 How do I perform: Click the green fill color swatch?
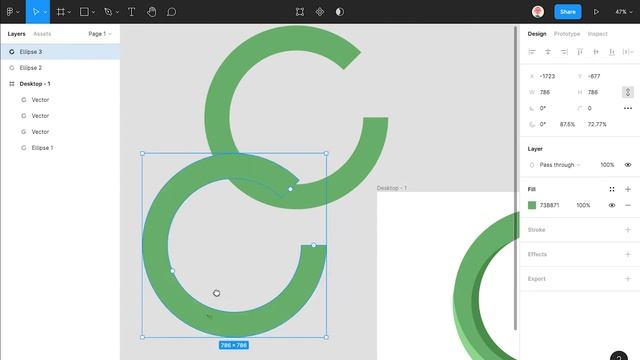coord(532,205)
